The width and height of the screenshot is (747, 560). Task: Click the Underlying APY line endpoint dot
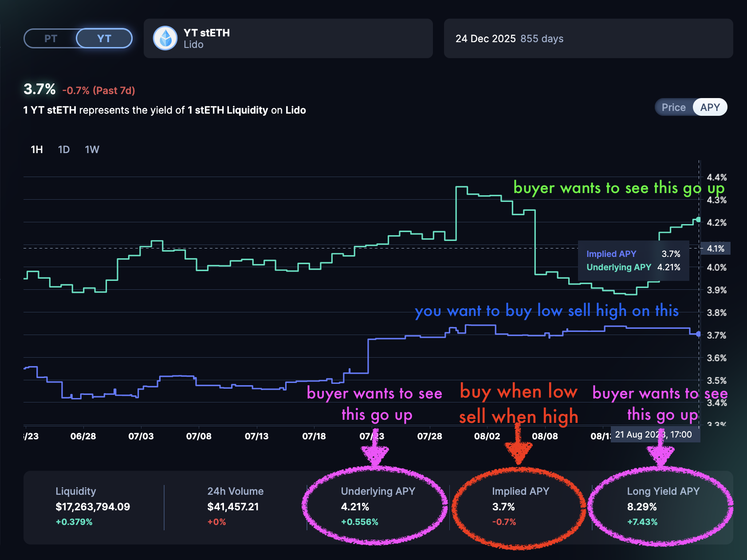click(x=698, y=220)
